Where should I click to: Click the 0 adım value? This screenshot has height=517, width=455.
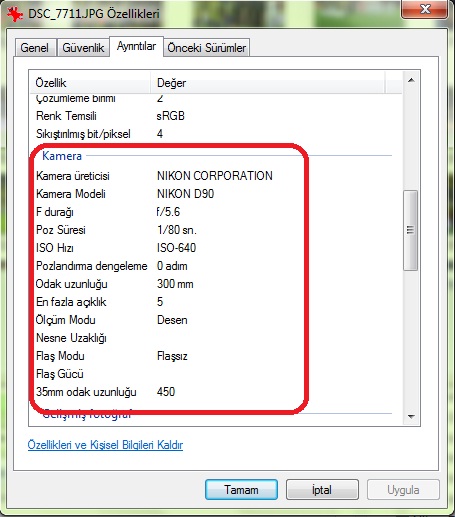172,266
